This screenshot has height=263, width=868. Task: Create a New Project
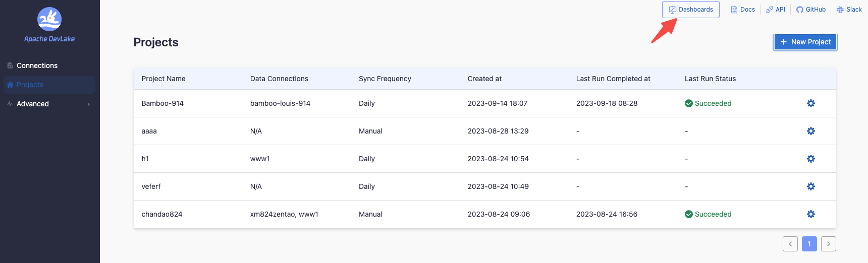[x=805, y=42]
